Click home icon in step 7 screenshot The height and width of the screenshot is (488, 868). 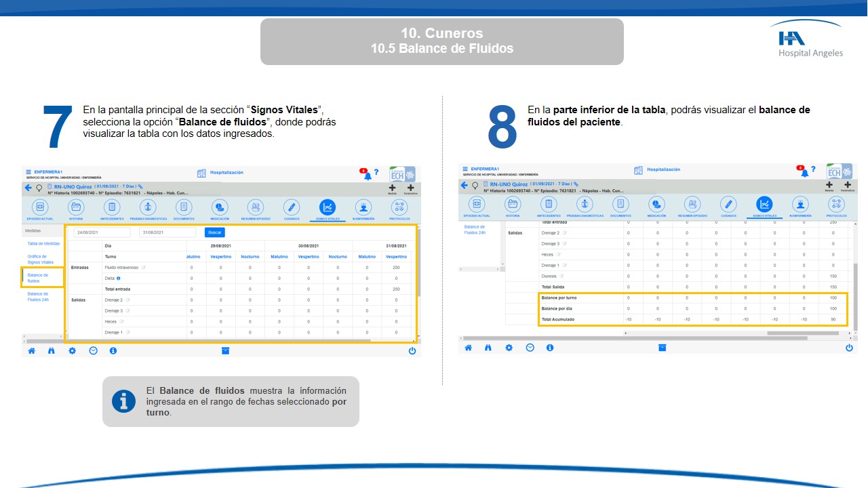click(31, 351)
